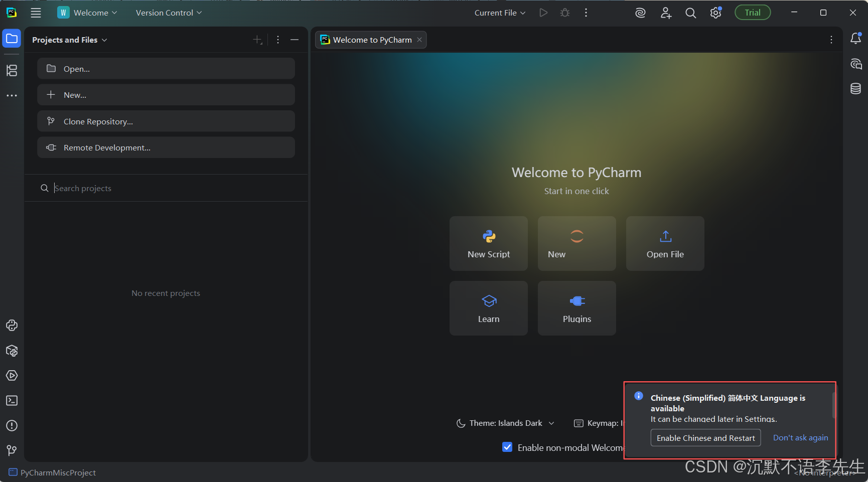Open the AI Assistant swirl icon

(640, 13)
